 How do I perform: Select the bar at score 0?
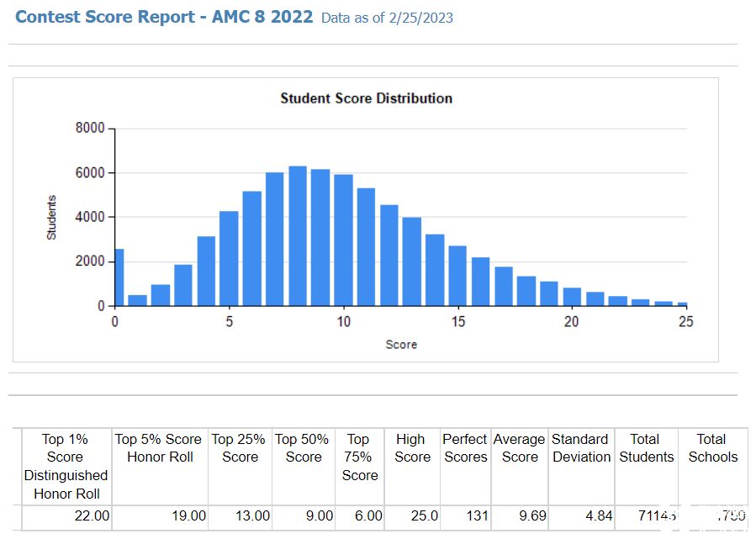coord(119,277)
